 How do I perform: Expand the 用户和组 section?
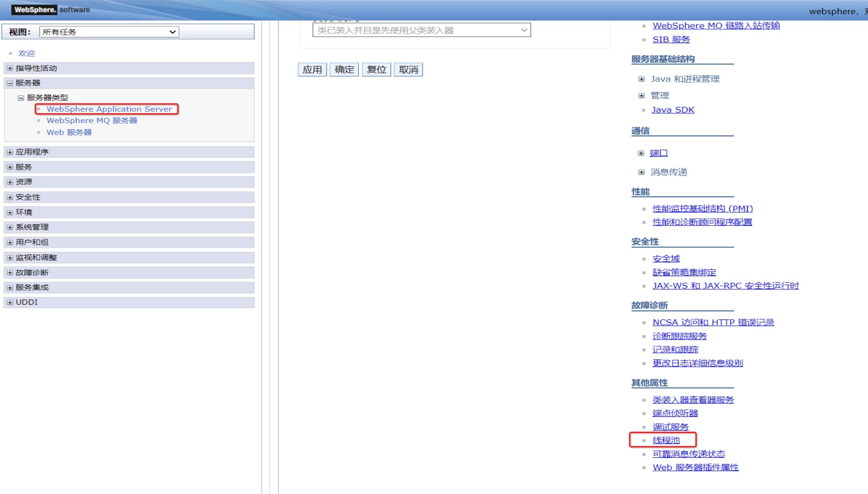10,242
